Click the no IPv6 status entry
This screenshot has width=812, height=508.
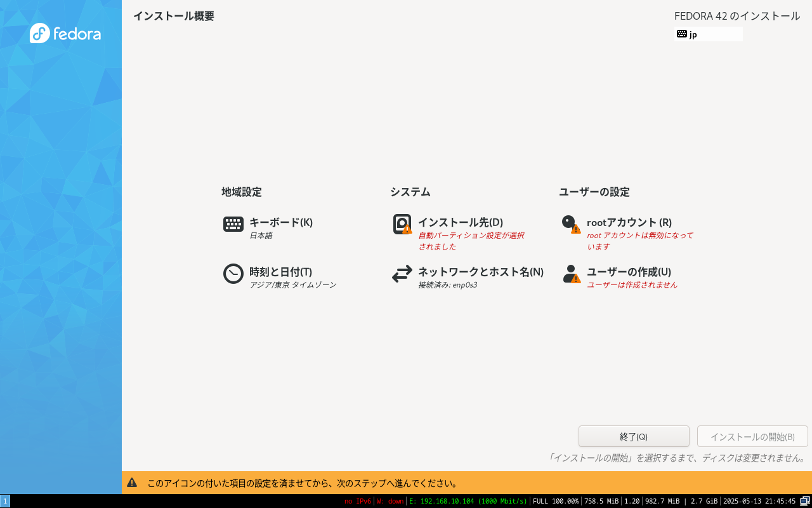point(358,501)
